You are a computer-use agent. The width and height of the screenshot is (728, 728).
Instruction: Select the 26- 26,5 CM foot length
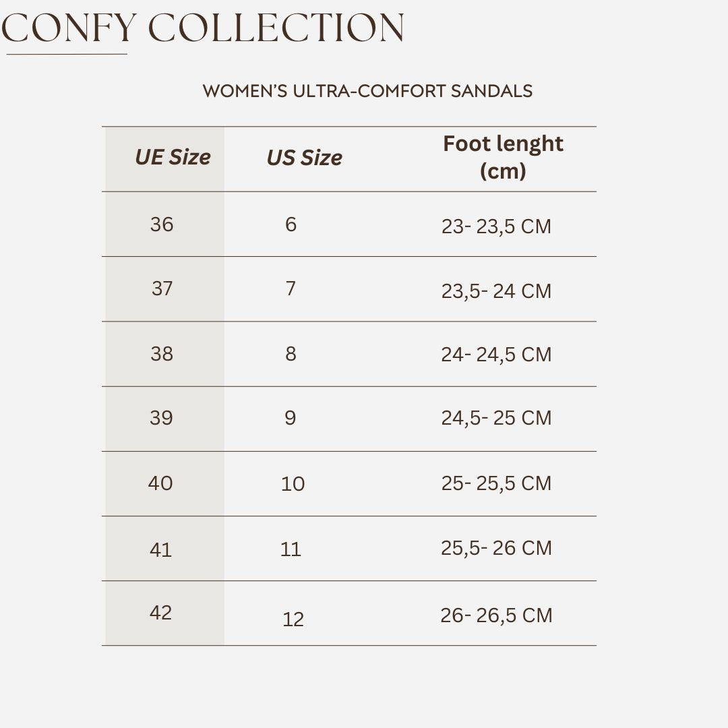click(496, 615)
